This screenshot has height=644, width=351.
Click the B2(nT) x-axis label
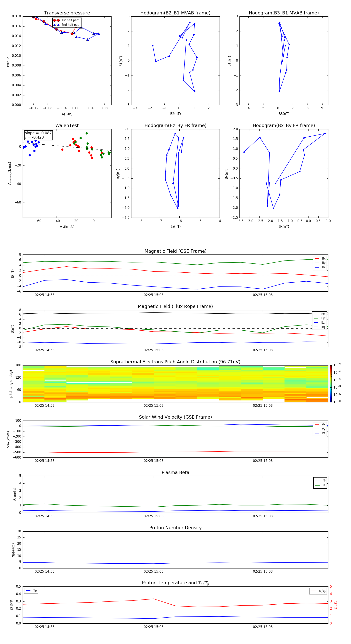[x=175, y=114]
